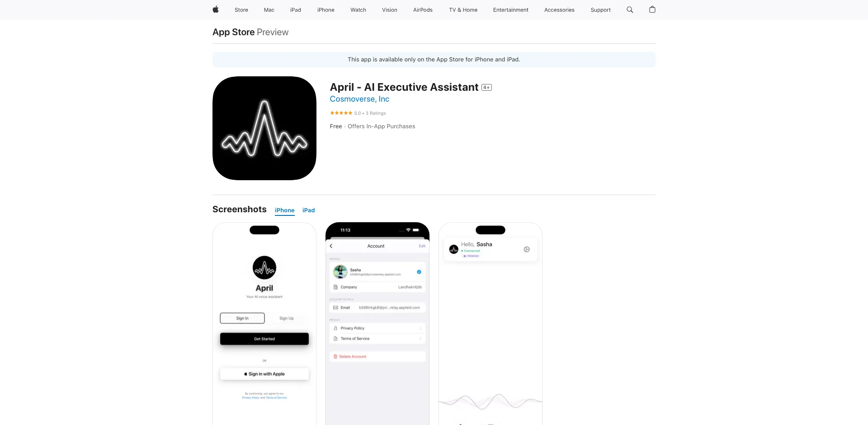Open the Entertainment menu item
This screenshot has height=425, width=868.
coord(510,10)
